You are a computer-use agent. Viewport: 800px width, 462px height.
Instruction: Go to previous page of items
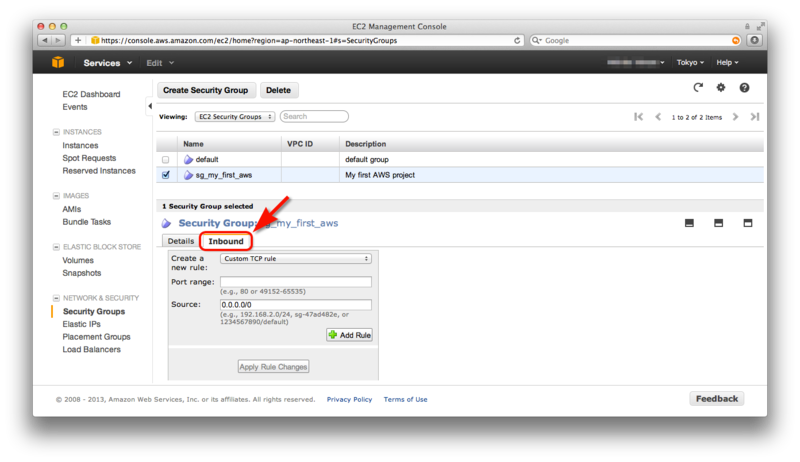tap(658, 117)
